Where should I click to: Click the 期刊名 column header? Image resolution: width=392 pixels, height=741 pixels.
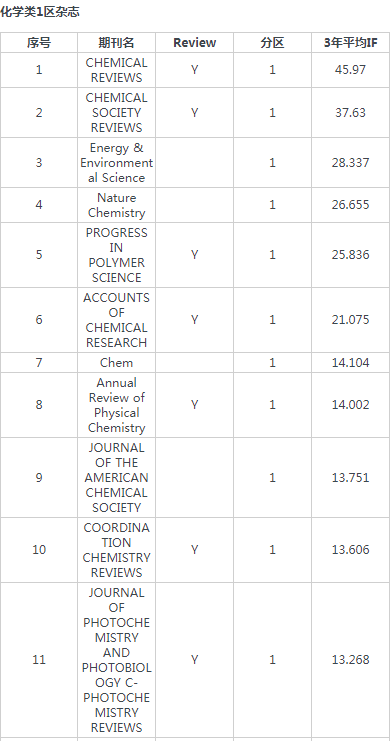(x=116, y=43)
